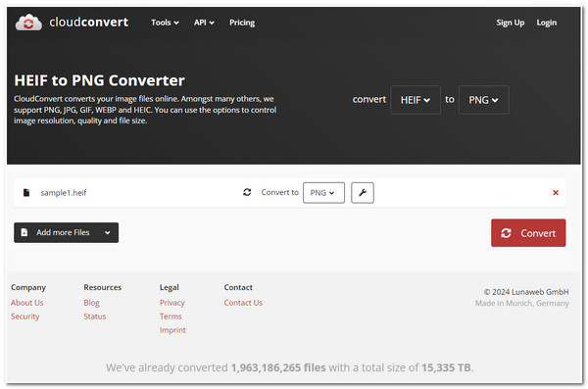
Task: Open conversion options via wrench icon
Action: pos(363,192)
